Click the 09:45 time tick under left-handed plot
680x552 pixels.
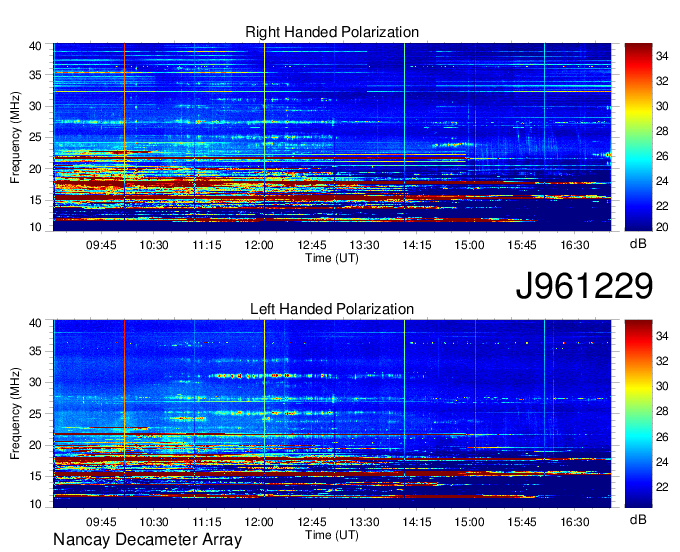[x=101, y=522]
